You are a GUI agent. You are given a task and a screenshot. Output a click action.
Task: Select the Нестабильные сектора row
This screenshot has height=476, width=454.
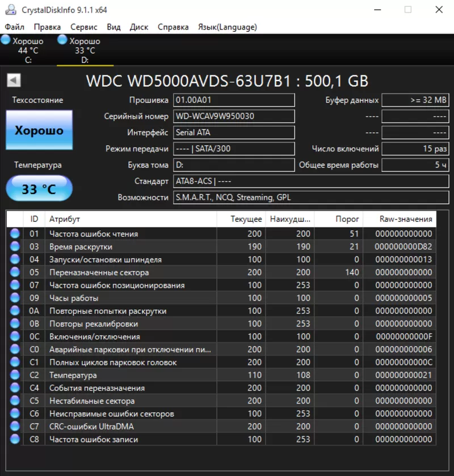[131, 401]
